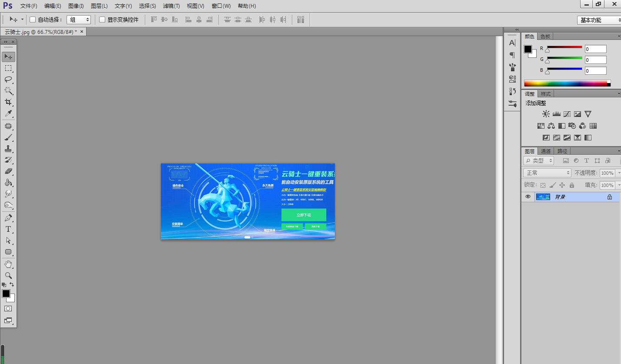This screenshot has height=364, width=621.
Task: Close the 云骑士.jpg document tab
Action: click(81, 32)
